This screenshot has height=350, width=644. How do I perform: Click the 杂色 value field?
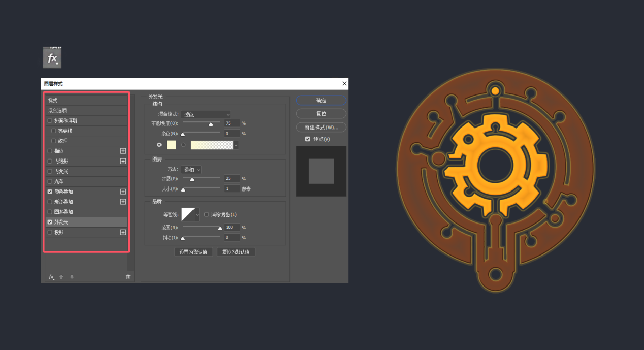[x=232, y=133]
